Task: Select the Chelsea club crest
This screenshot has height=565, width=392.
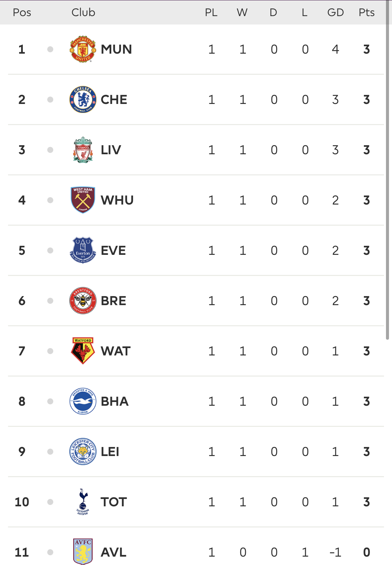Action: 83,100
